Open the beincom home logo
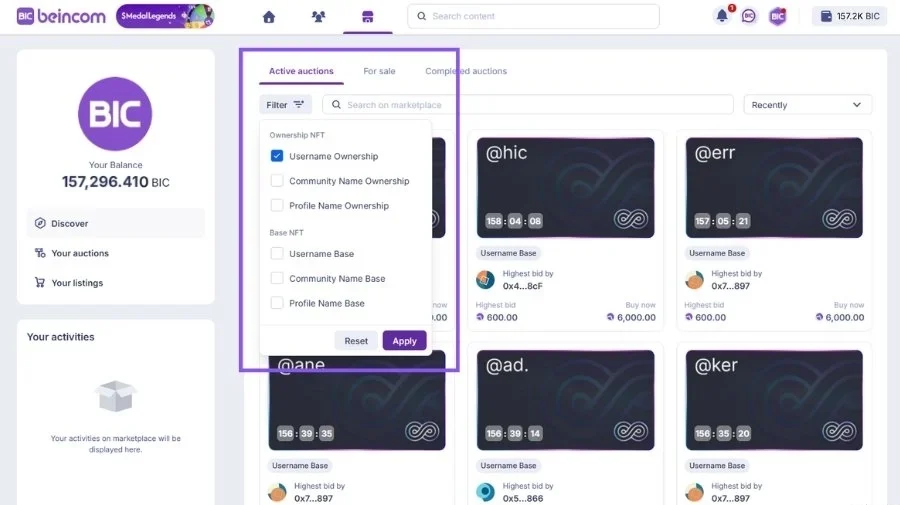Image resolution: width=900 pixels, height=505 pixels. coord(61,16)
